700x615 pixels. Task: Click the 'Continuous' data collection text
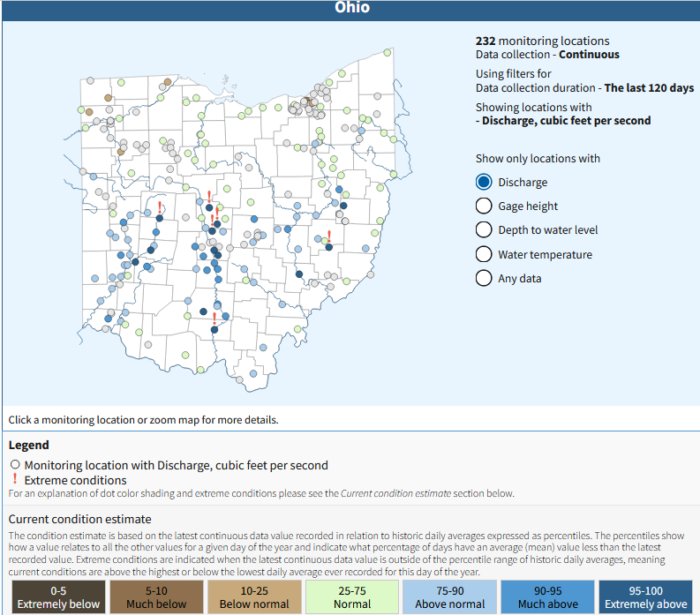coord(590,55)
